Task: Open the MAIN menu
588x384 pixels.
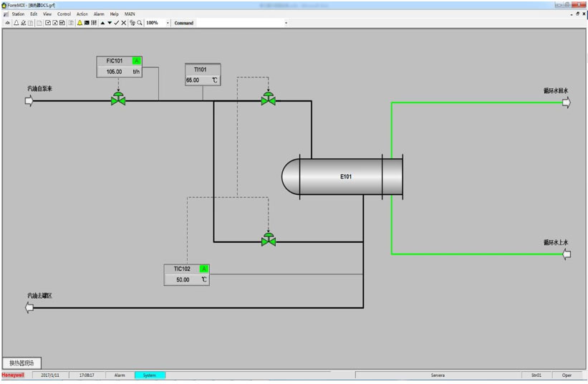Action: point(130,14)
